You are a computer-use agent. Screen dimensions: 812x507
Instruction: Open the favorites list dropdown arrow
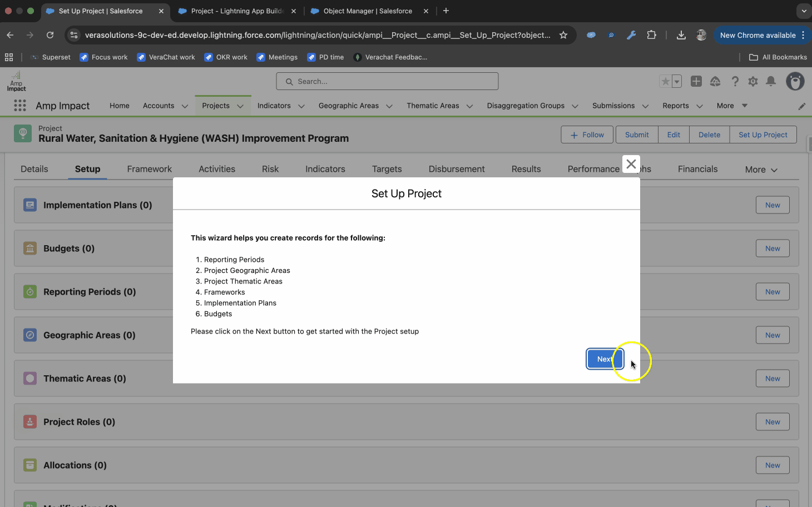(677, 82)
